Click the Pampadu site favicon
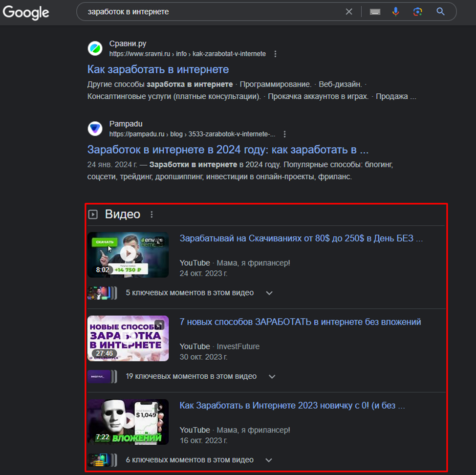This screenshot has width=476, height=475. click(95, 129)
